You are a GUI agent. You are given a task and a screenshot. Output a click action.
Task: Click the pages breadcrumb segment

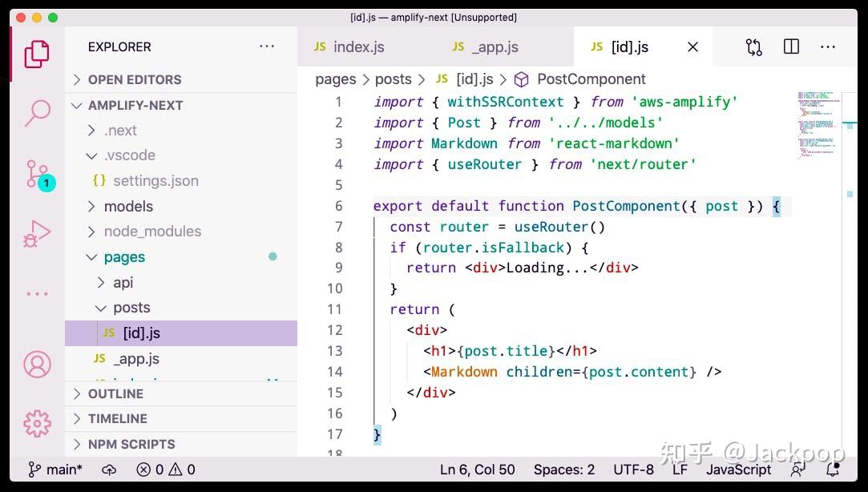pos(336,79)
